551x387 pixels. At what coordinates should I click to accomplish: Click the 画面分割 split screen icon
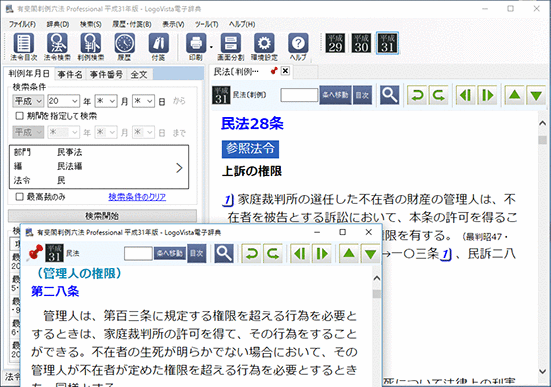click(231, 46)
